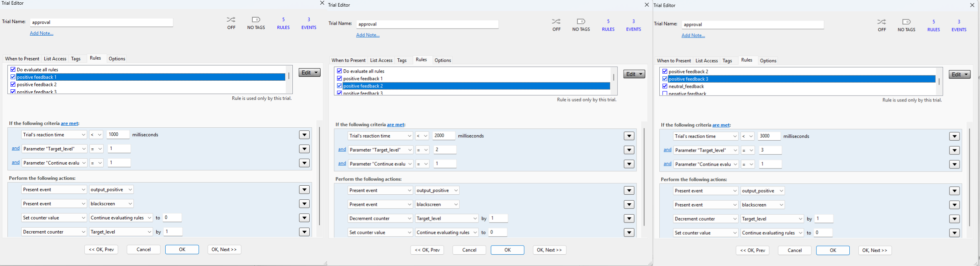Open 3 EVENTS in the left Trial Editor
This screenshot has height=266, width=980.
(308, 23)
